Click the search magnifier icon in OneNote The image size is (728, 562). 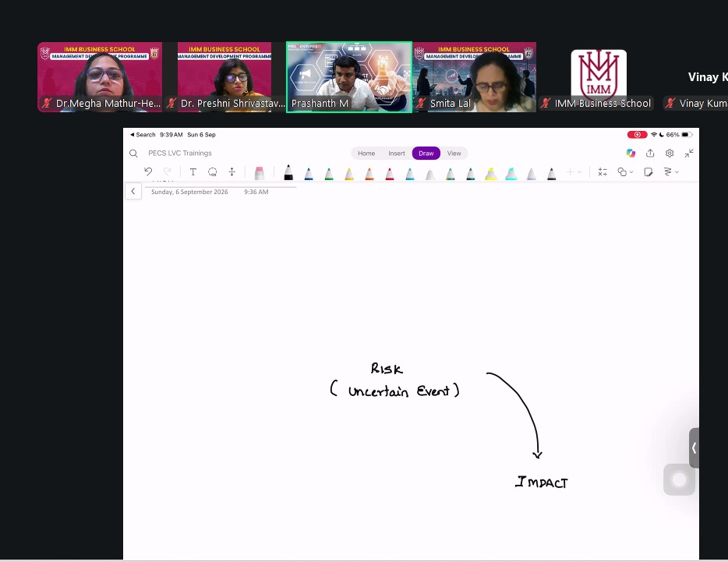(133, 154)
